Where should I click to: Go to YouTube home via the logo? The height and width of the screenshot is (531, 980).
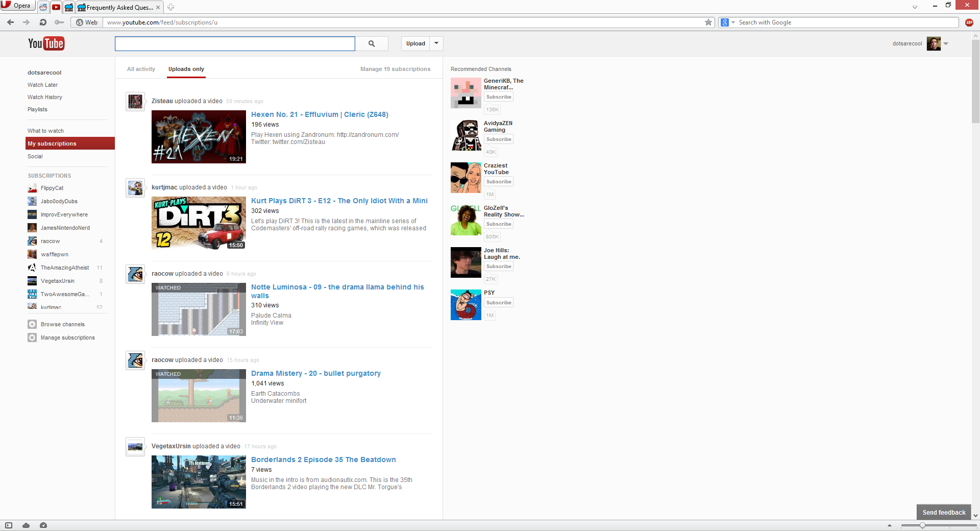tap(46, 43)
